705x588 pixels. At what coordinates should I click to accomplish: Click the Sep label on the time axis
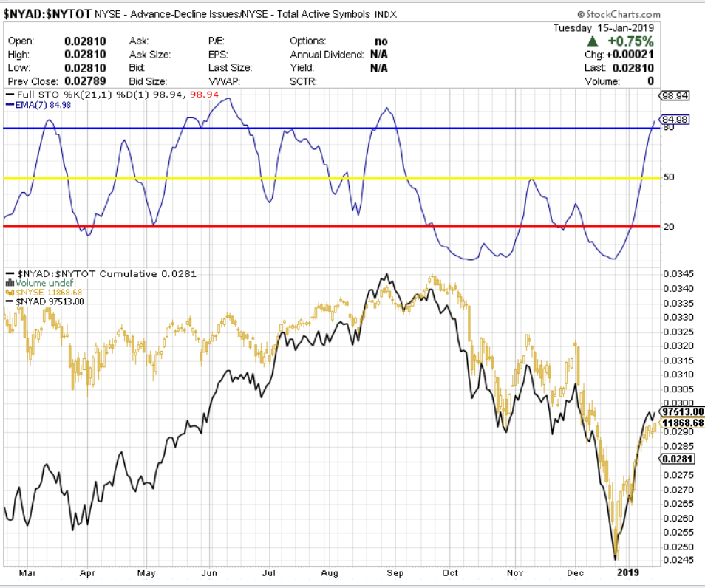(x=396, y=572)
